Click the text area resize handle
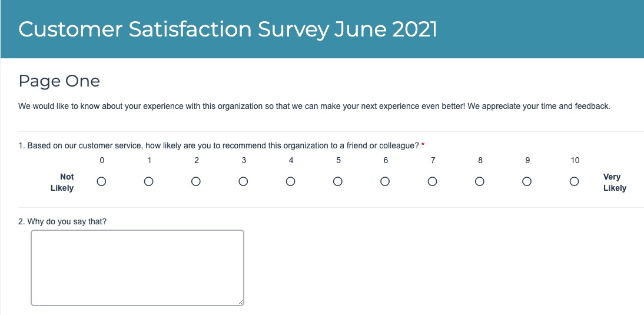644x315 pixels. [x=241, y=303]
